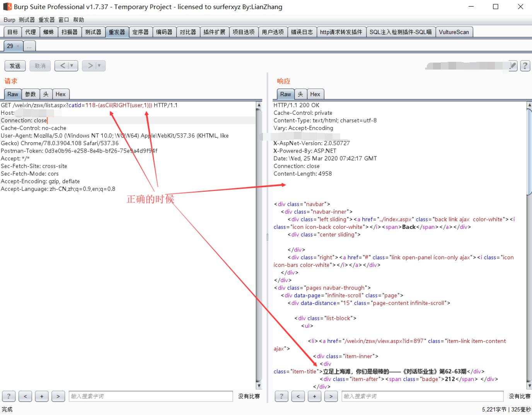Open the 测试器 menu in the menu bar
The height and width of the screenshot is (415, 532).
click(x=27, y=20)
